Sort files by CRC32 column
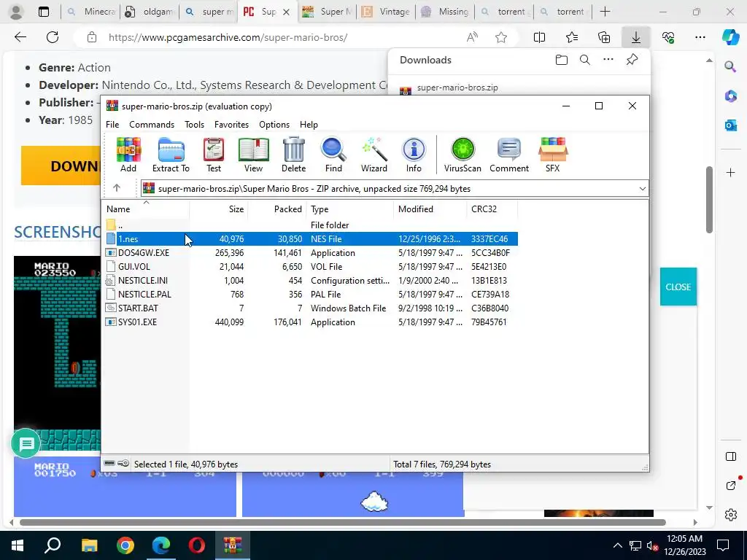This screenshot has height=560, width=747. (492, 209)
